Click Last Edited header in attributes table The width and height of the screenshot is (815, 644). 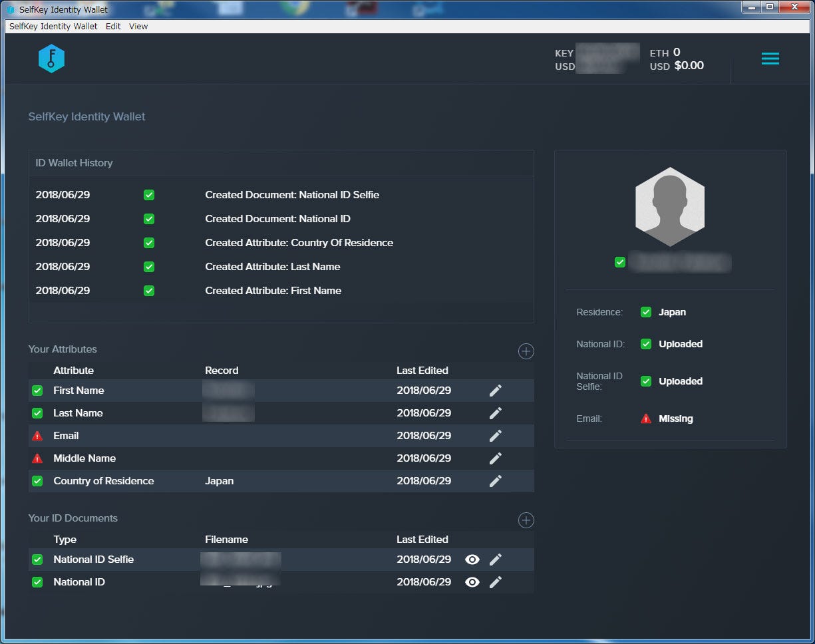(x=422, y=371)
